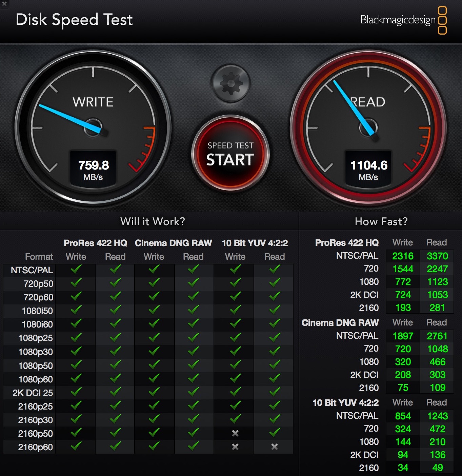Click the 10 Bit YUV 4:2:2 label in How Fast
Screen dimensions: 462x476
(345, 402)
